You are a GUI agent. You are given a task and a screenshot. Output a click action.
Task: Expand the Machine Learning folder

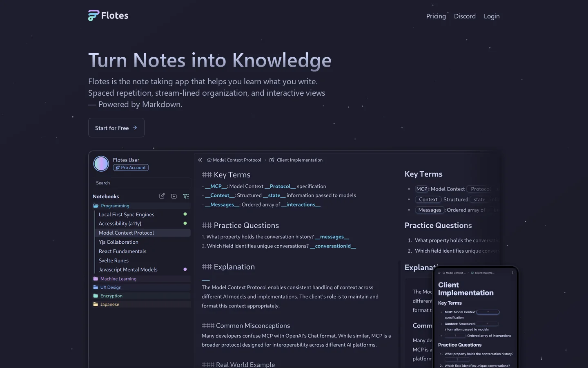(142, 279)
